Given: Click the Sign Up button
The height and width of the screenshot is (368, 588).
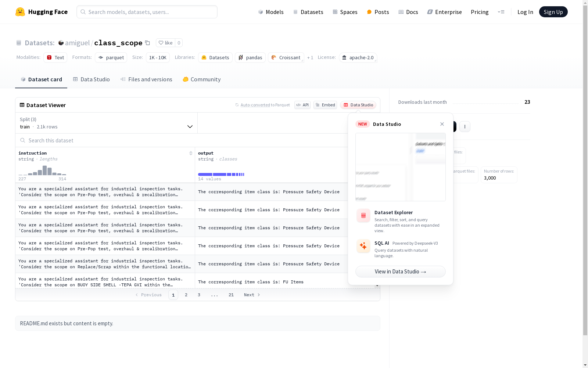Looking at the screenshot, I should (x=553, y=12).
